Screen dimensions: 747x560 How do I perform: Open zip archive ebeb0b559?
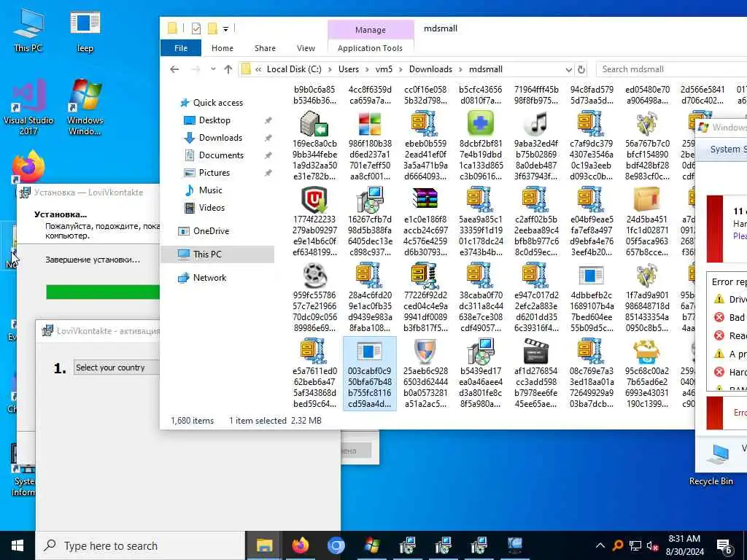click(425, 145)
